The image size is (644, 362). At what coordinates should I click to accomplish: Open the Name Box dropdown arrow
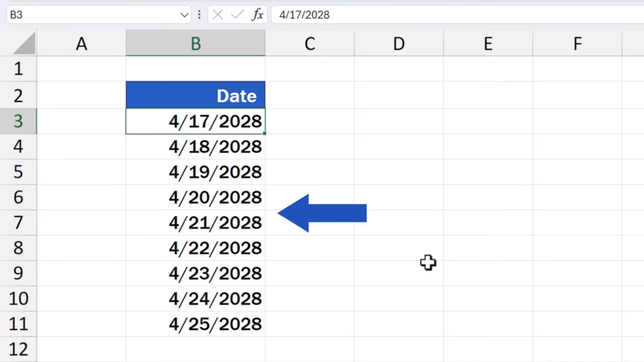tap(184, 14)
